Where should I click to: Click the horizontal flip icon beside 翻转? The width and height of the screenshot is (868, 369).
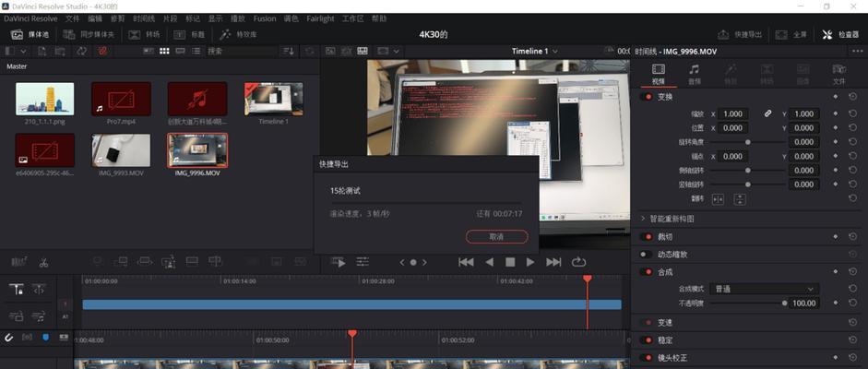[x=718, y=199]
